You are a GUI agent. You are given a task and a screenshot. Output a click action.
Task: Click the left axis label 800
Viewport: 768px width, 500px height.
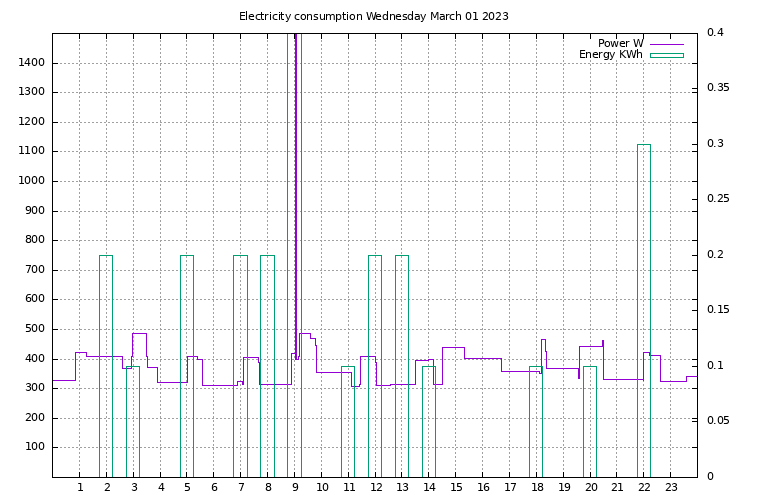[35, 240]
